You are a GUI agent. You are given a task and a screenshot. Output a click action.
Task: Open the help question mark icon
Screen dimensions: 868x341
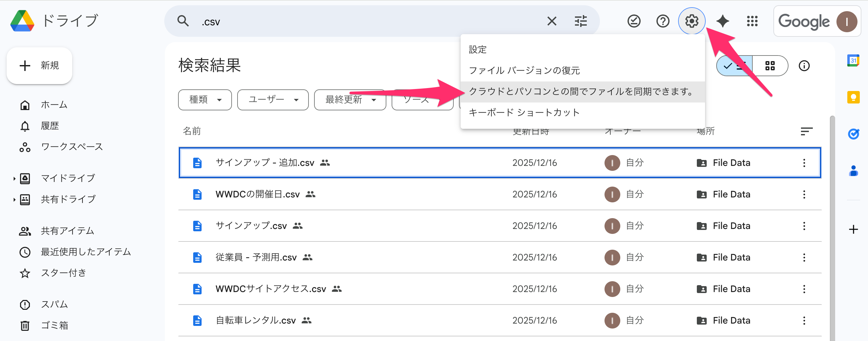click(662, 21)
